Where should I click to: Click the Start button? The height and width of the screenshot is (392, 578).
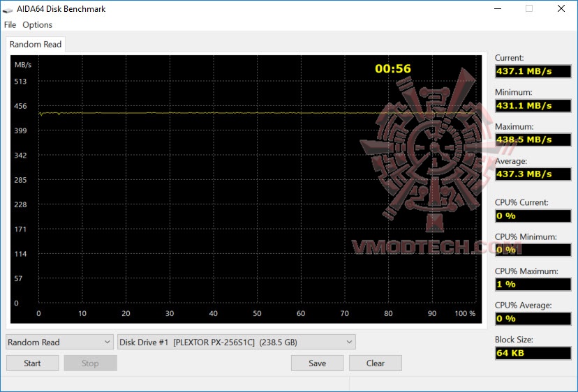[x=32, y=363]
